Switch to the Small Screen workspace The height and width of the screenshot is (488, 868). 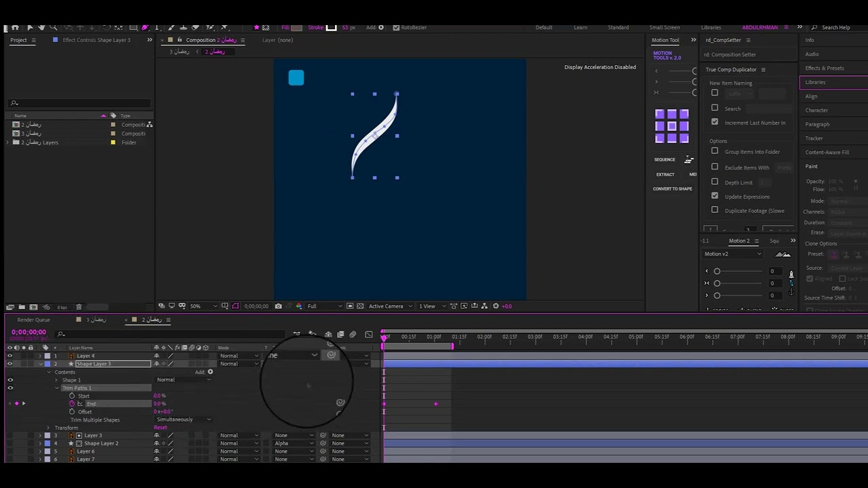[x=664, y=28]
